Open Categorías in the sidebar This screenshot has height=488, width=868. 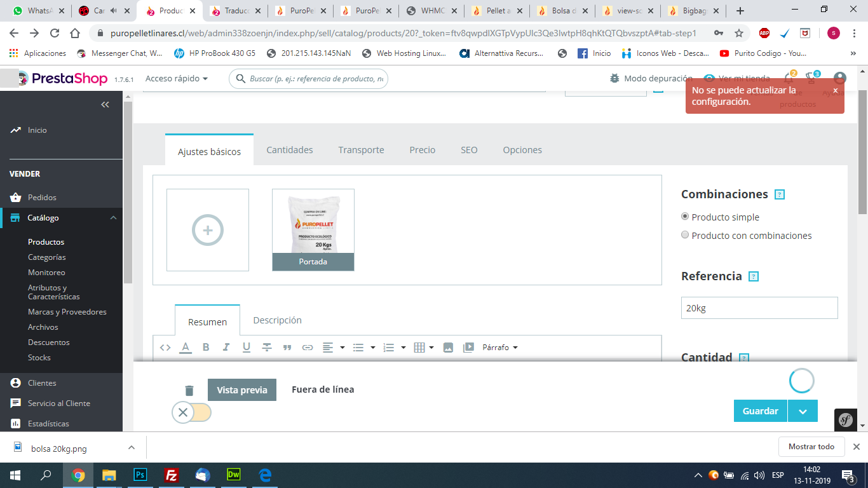point(47,257)
